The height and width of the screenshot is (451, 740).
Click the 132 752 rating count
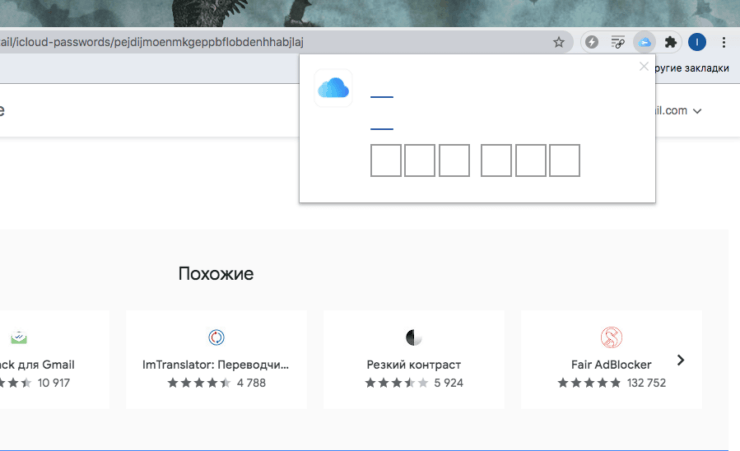(x=646, y=383)
